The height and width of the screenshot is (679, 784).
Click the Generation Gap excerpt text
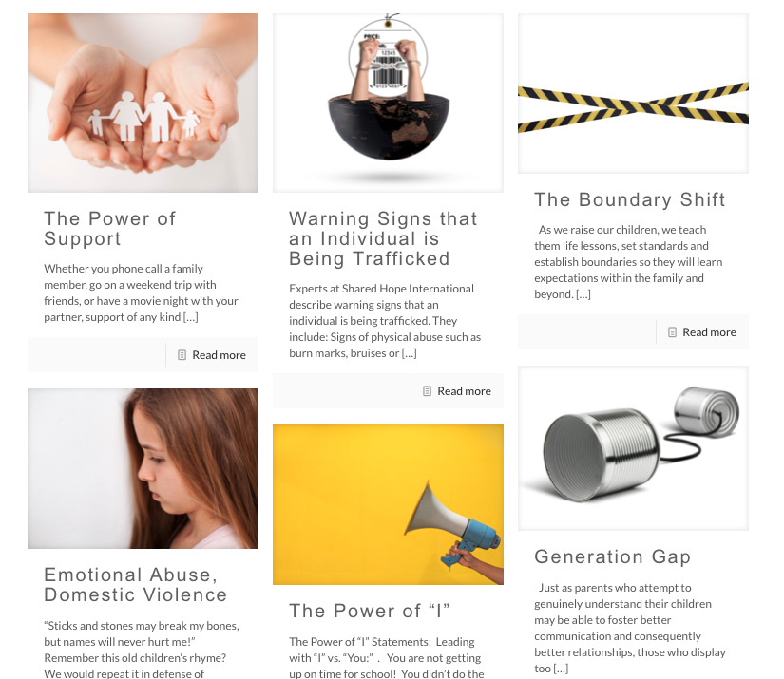click(x=630, y=628)
